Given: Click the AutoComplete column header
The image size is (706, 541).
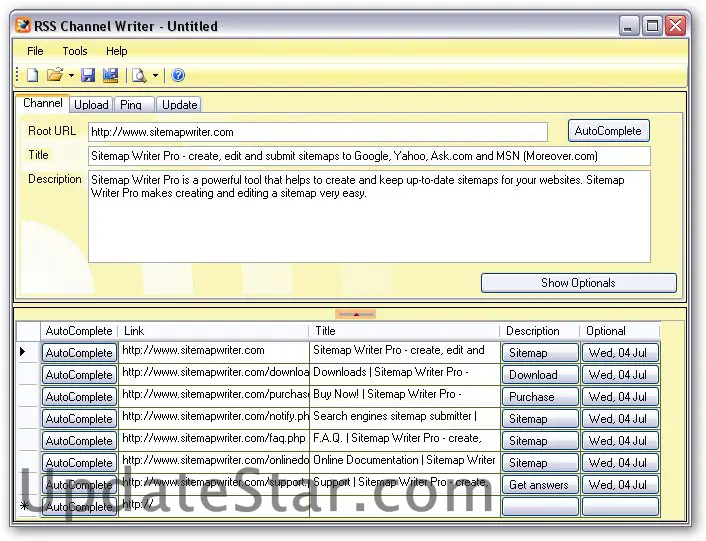Looking at the screenshot, I should pyautogui.click(x=79, y=331).
